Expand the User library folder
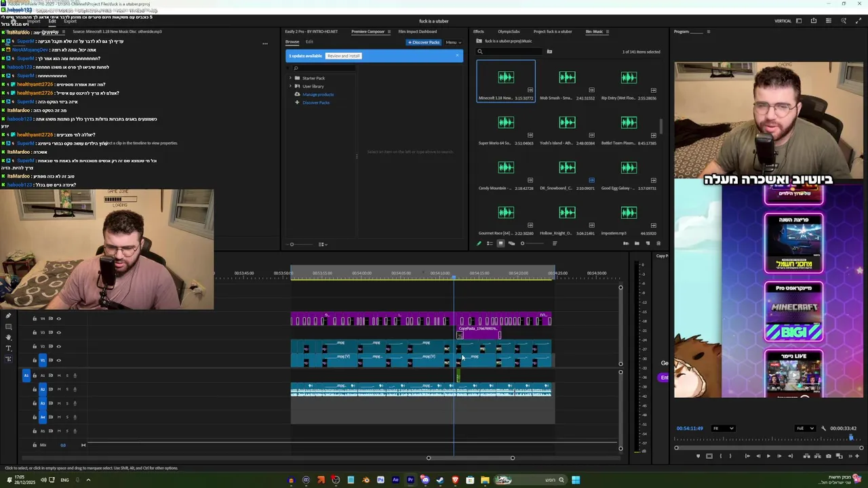This screenshot has height=488, width=868. [x=290, y=86]
